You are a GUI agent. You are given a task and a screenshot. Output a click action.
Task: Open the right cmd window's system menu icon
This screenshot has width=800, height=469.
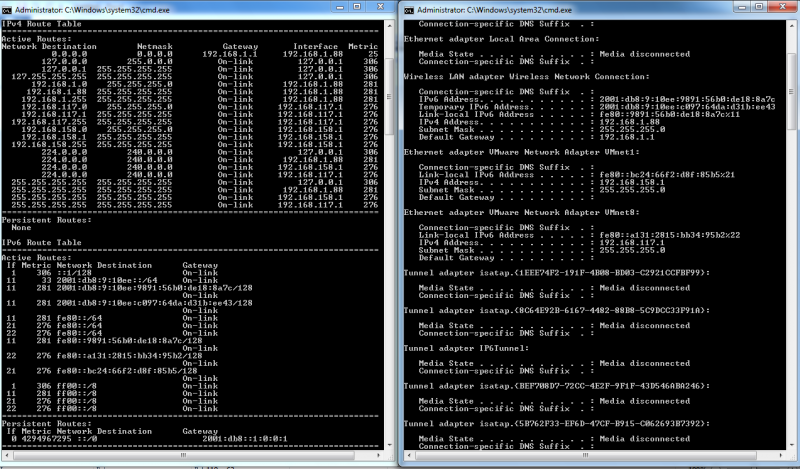point(409,10)
